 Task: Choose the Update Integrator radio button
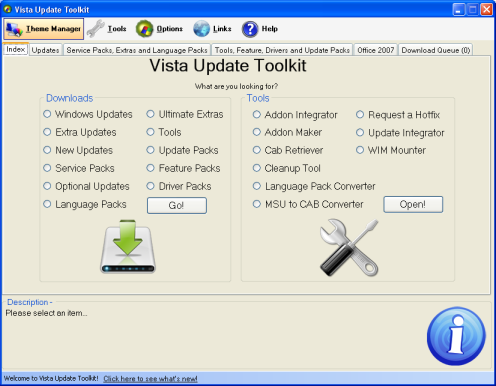click(x=360, y=133)
